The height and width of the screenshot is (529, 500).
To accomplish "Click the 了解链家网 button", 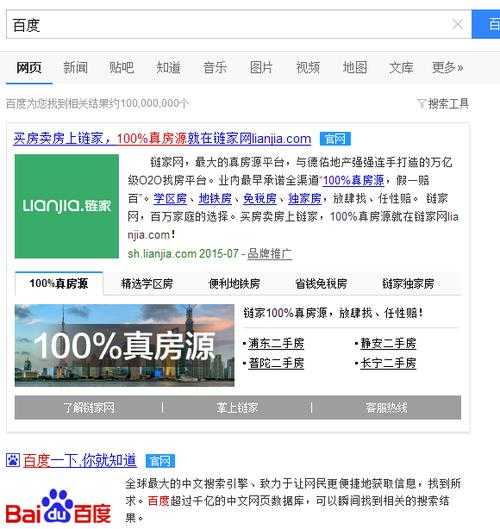I will click(89, 408).
